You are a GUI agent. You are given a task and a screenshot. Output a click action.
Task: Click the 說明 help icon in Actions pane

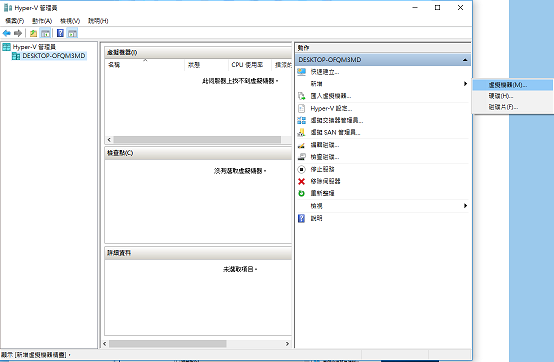[x=301, y=218]
